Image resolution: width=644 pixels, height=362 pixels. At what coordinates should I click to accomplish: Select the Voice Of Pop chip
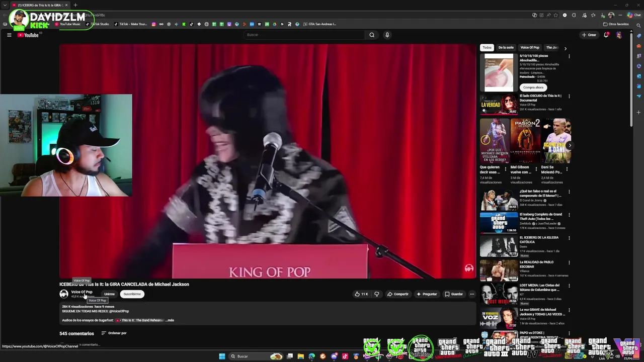click(x=530, y=48)
